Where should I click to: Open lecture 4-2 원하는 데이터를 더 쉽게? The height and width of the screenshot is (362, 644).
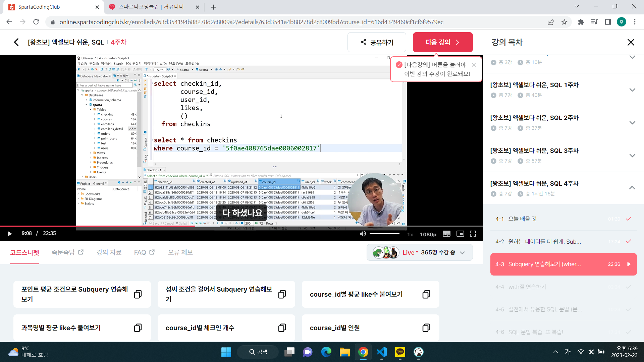pyautogui.click(x=563, y=242)
